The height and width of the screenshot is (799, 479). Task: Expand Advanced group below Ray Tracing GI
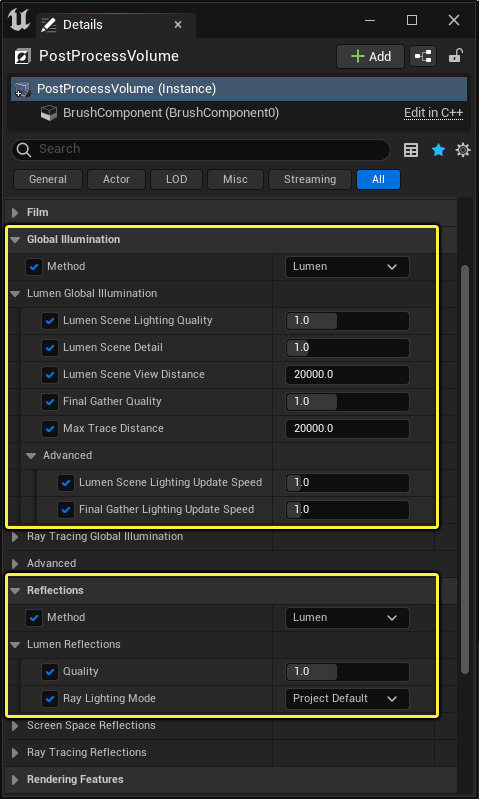15,564
